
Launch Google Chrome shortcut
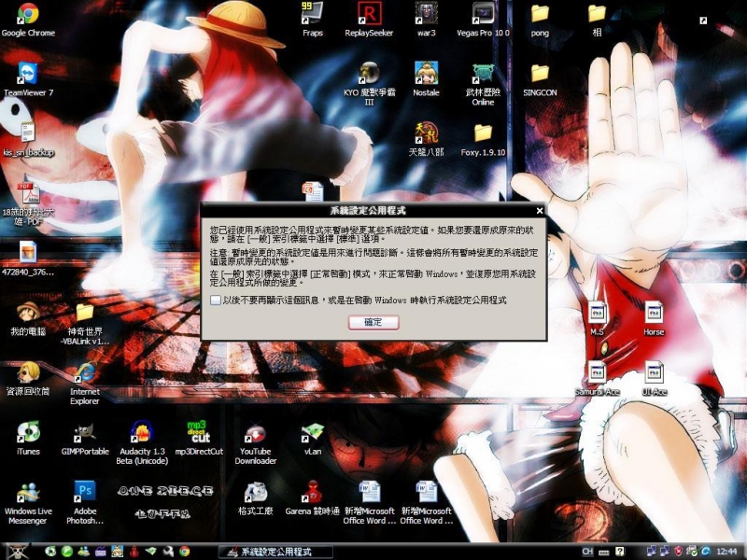point(27,14)
